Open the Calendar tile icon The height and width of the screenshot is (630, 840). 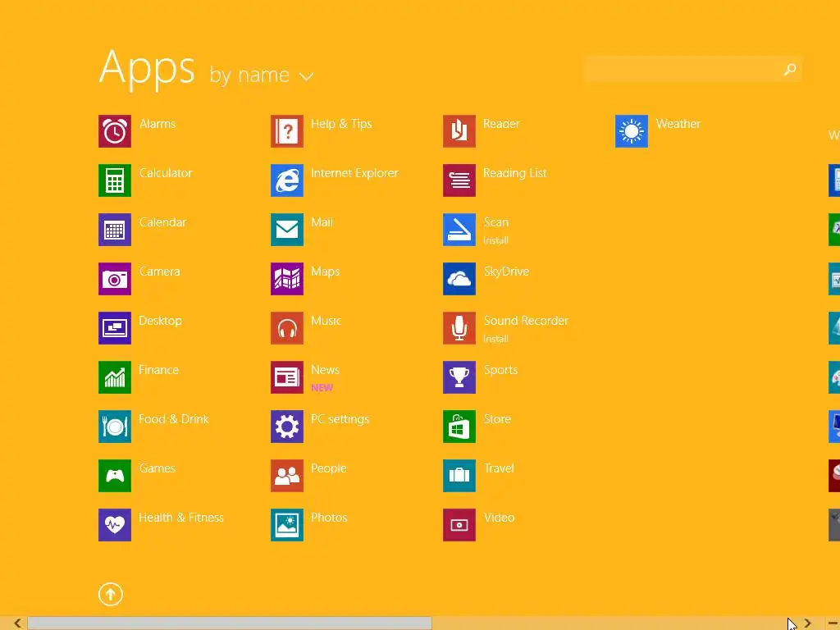[x=115, y=230]
